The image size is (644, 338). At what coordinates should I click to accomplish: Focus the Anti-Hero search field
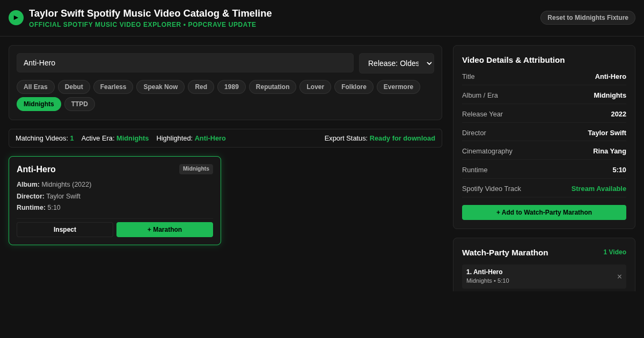[185, 63]
